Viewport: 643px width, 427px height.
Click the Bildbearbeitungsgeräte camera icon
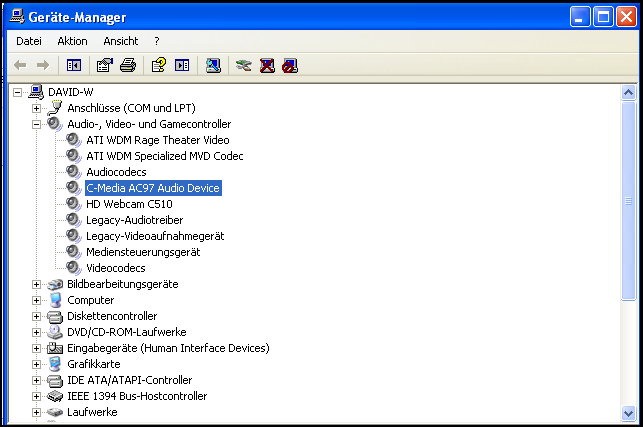click(x=55, y=284)
